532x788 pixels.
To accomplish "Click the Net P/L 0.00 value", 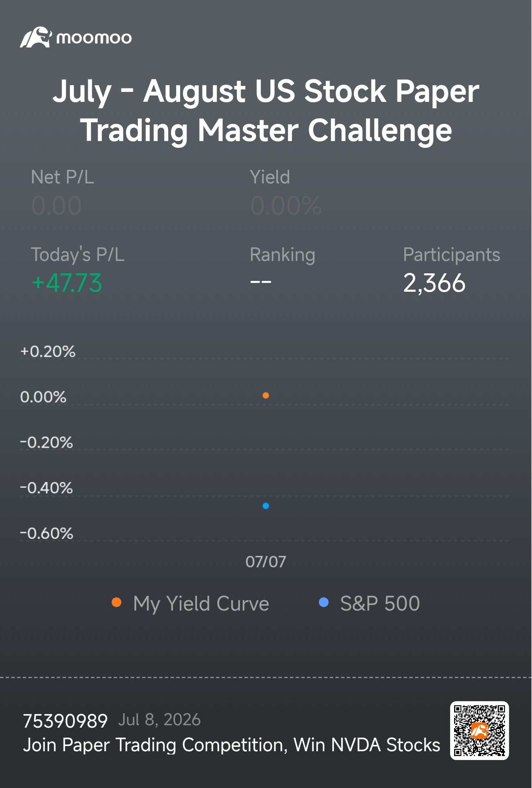I will pyautogui.click(x=56, y=206).
